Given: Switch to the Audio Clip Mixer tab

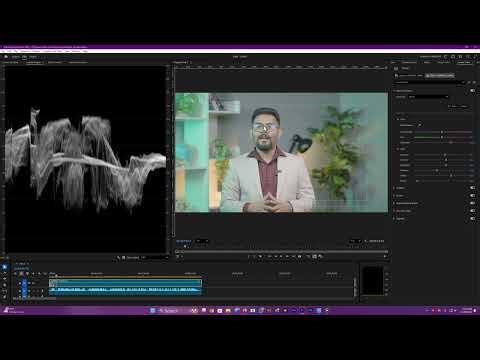Looking at the screenshot, I should [x=78, y=62].
